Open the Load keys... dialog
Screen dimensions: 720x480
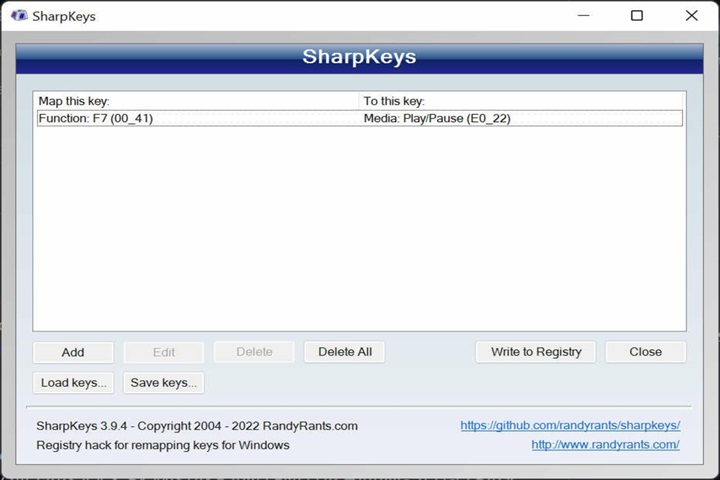pyautogui.click(x=73, y=383)
